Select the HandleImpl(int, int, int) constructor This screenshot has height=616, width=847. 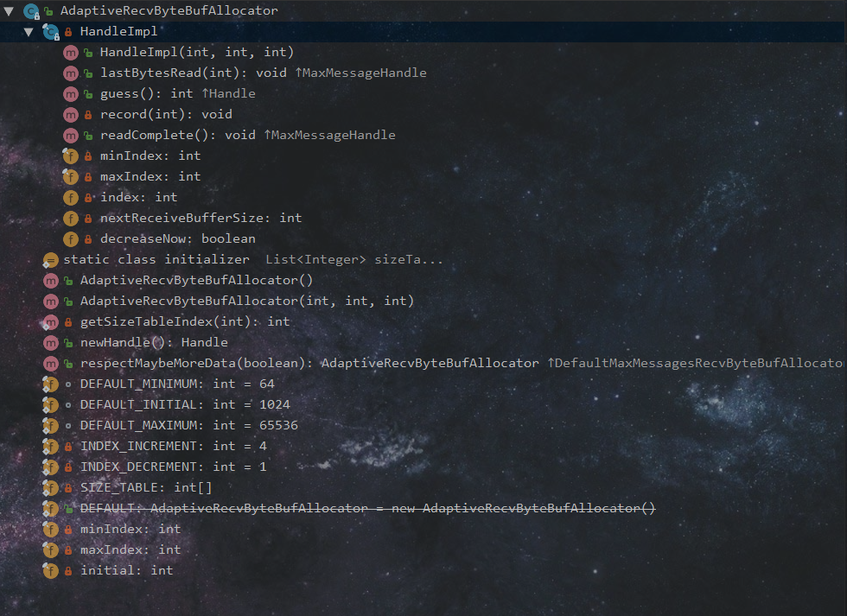(x=197, y=53)
